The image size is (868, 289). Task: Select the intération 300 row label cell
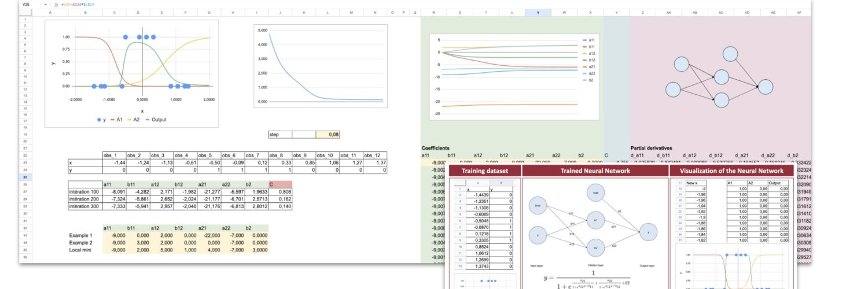point(84,205)
